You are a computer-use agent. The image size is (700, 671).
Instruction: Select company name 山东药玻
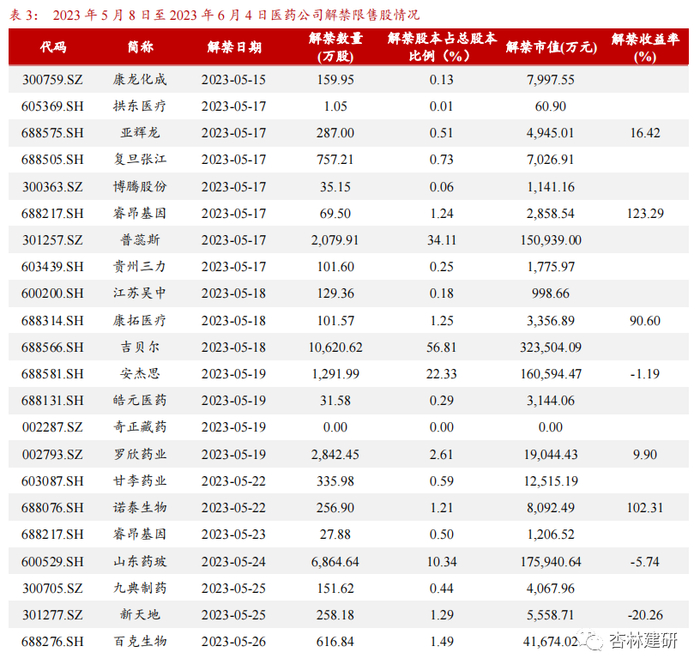tap(140, 562)
